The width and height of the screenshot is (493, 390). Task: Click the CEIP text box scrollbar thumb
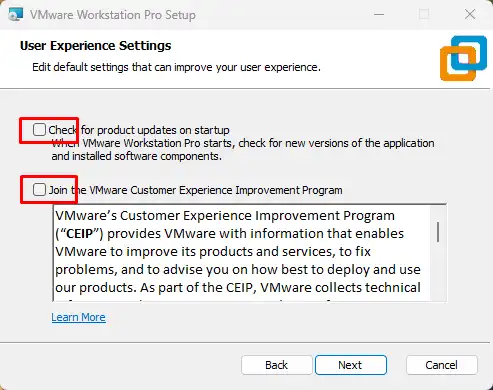click(x=438, y=232)
